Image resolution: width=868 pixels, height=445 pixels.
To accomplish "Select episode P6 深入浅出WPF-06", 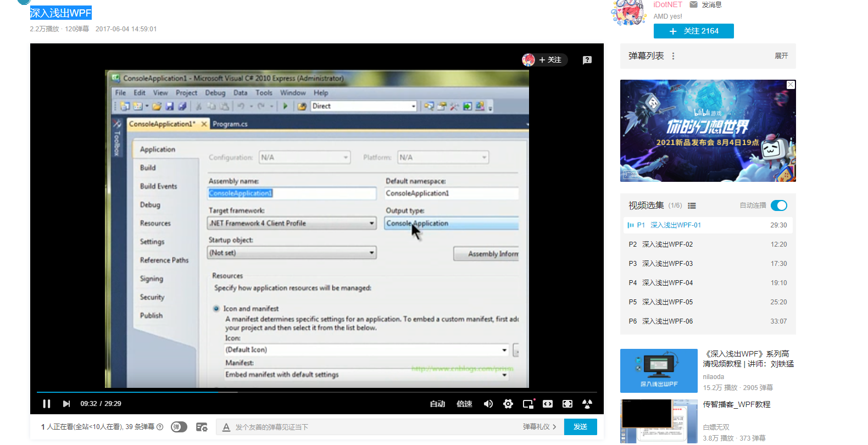I will point(708,321).
